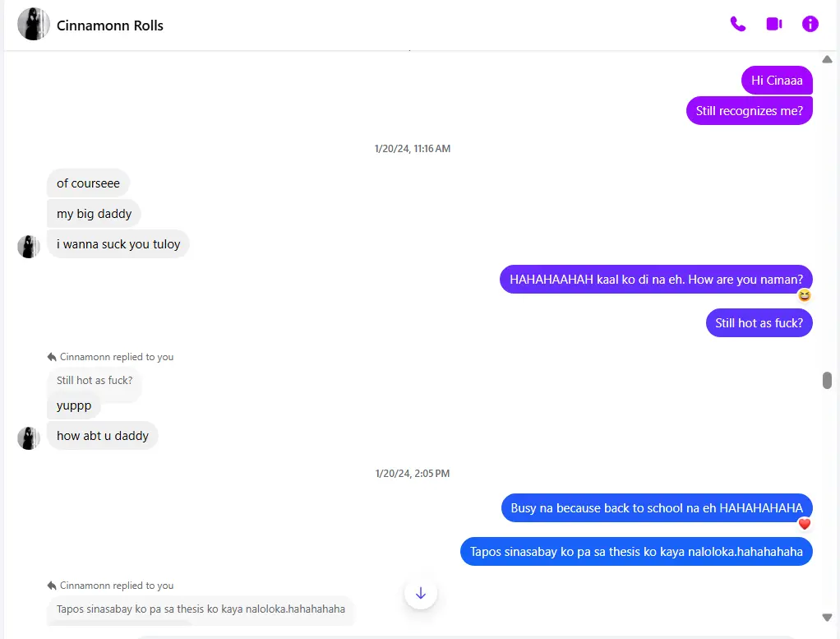Click the scrollbar down arrow
The width and height of the screenshot is (840, 639).
click(827, 618)
